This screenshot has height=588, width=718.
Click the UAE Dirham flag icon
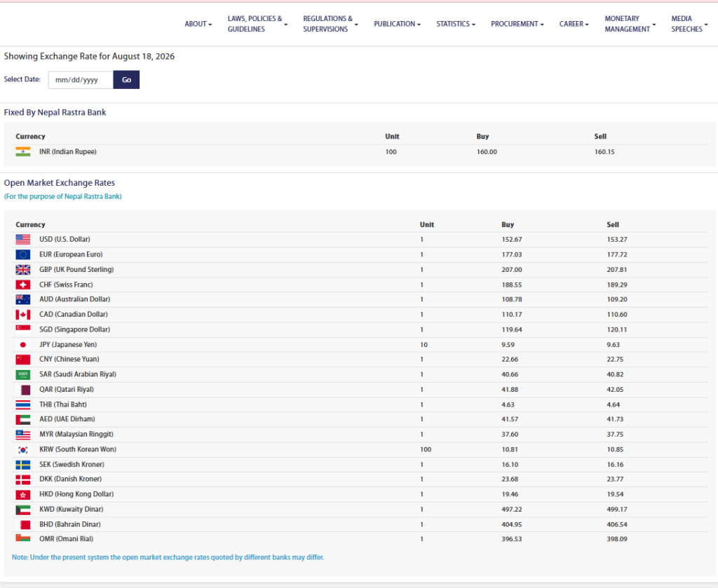23,419
